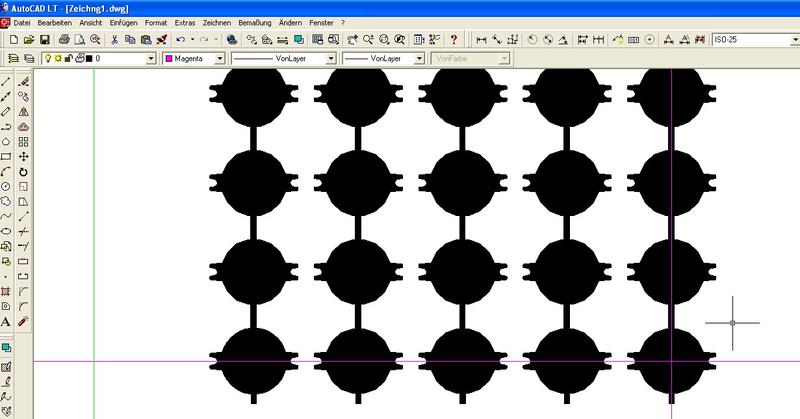Open the Einfügen menu
The height and width of the screenshot is (419, 800).
click(123, 23)
